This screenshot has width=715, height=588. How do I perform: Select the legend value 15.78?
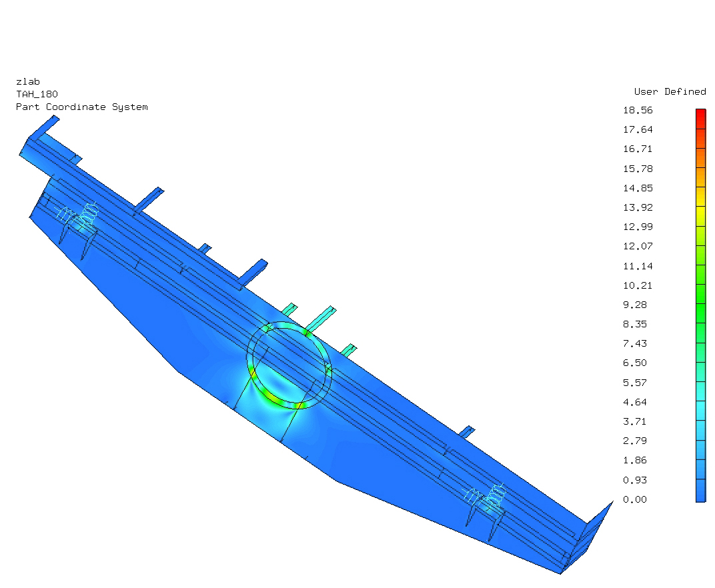tap(638, 169)
